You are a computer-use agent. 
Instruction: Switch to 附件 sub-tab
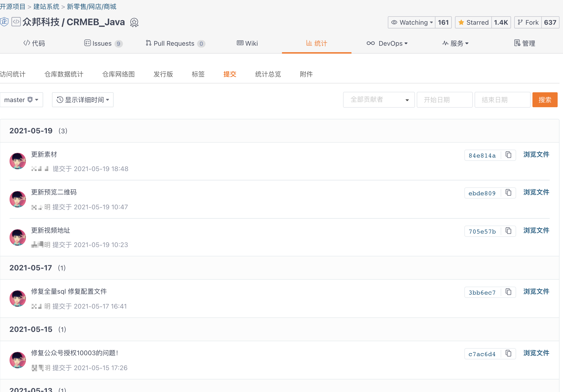306,74
